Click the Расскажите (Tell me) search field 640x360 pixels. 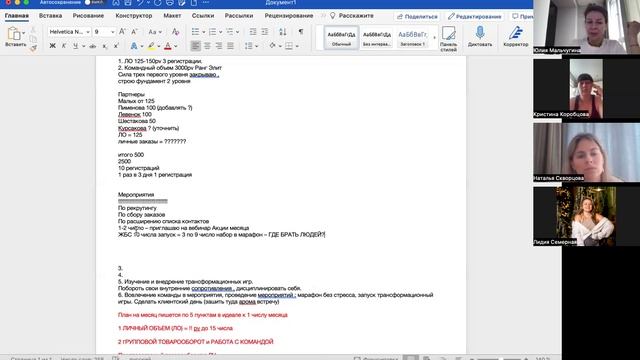(x=352, y=16)
